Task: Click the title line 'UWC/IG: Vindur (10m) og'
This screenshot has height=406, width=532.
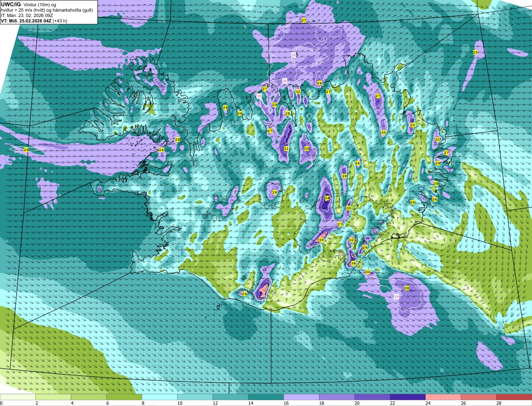Action: coord(29,4)
